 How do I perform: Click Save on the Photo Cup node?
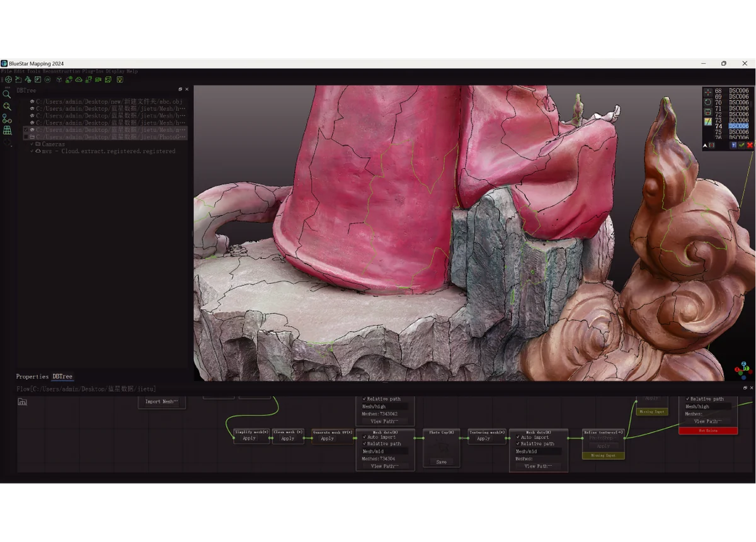(442, 461)
